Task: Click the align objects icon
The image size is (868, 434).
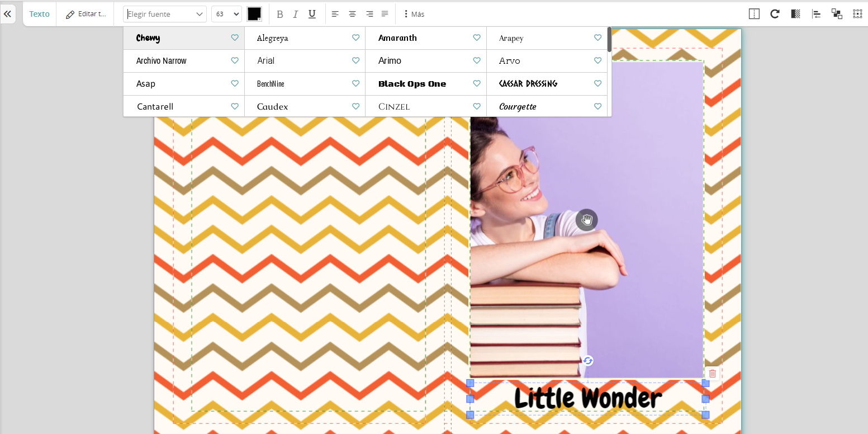Action: click(817, 14)
